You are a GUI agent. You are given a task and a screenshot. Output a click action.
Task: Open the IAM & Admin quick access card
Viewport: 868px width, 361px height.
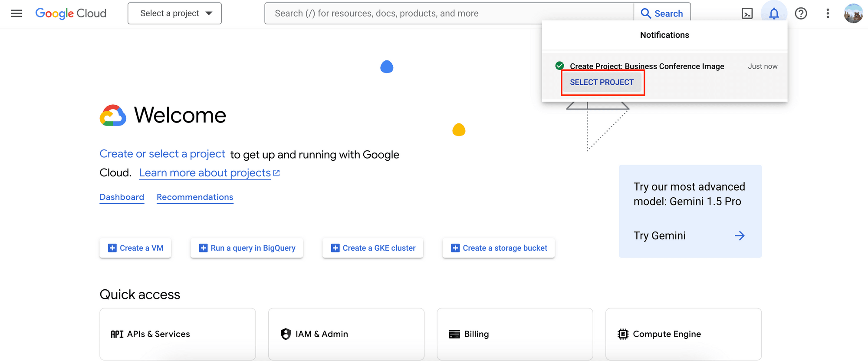(x=346, y=334)
